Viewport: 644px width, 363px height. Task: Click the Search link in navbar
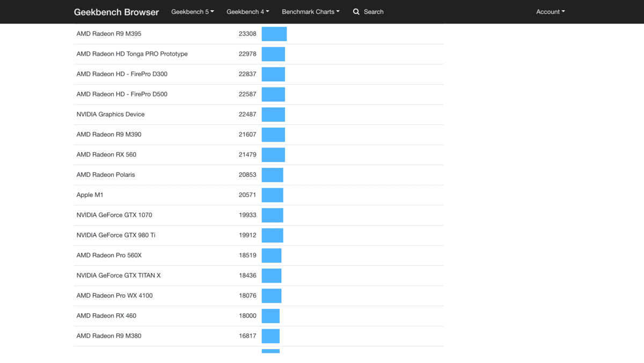click(x=374, y=12)
